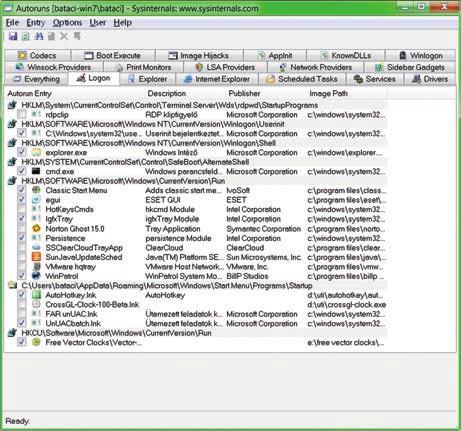This screenshot has height=431, width=461.
Task: Click the Symantec Corporation publisher cell
Action: [x=263, y=229]
